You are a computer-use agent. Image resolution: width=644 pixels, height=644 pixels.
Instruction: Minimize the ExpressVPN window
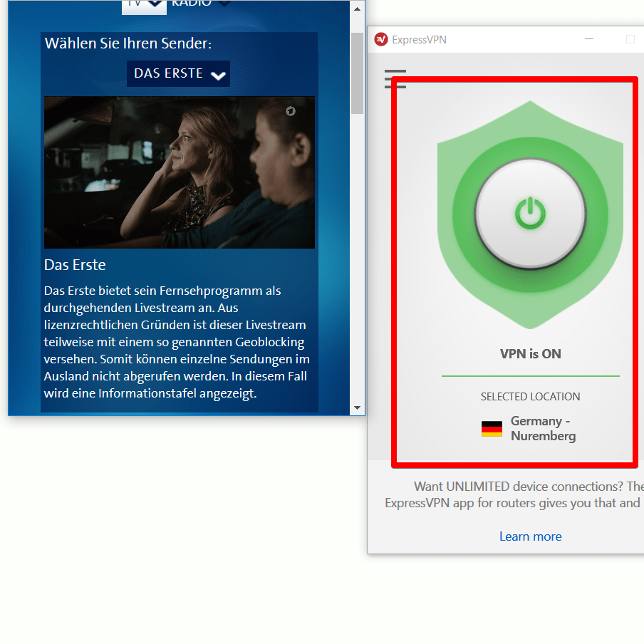click(589, 39)
